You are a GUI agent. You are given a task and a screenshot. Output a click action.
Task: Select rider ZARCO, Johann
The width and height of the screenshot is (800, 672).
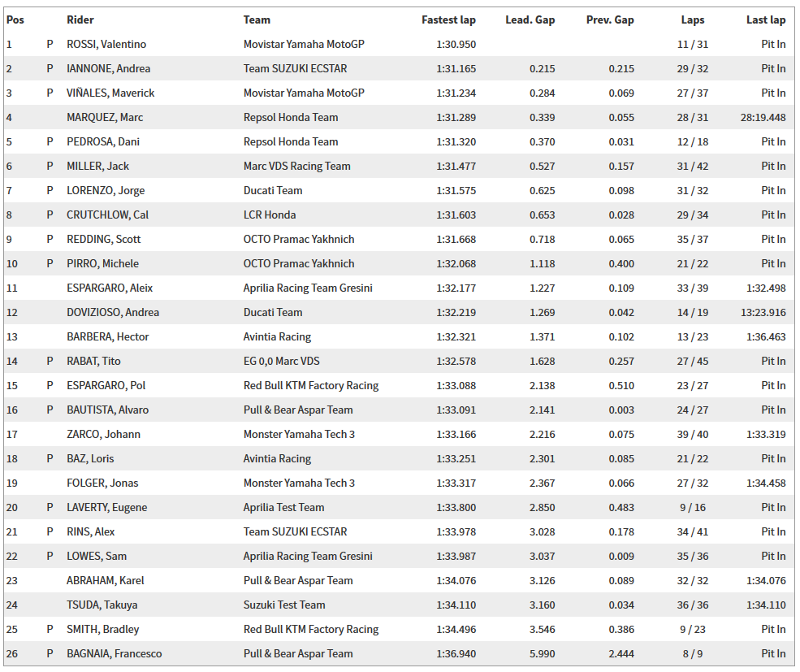[x=103, y=434]
